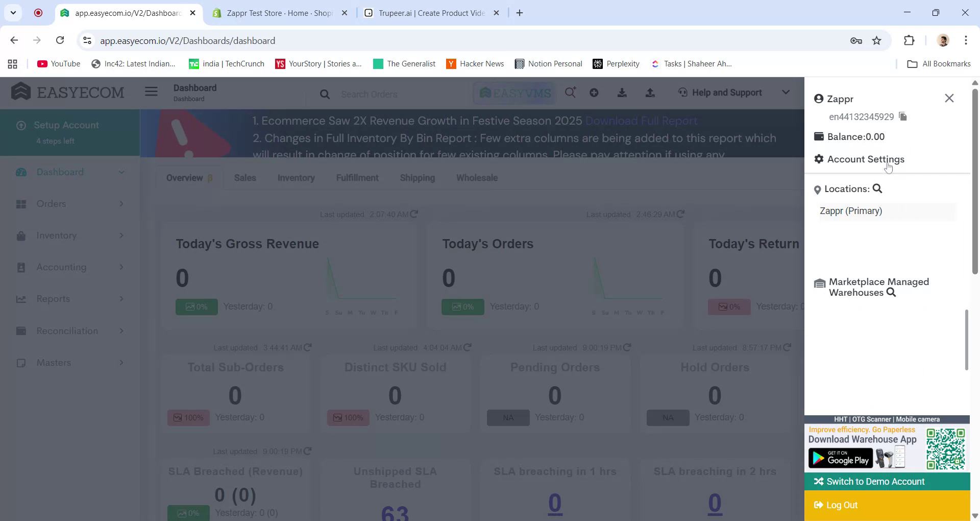Open the hamburger menu next to EASYECOM logo
This screenshot has width=980, height=521.
tap(151, 91)
